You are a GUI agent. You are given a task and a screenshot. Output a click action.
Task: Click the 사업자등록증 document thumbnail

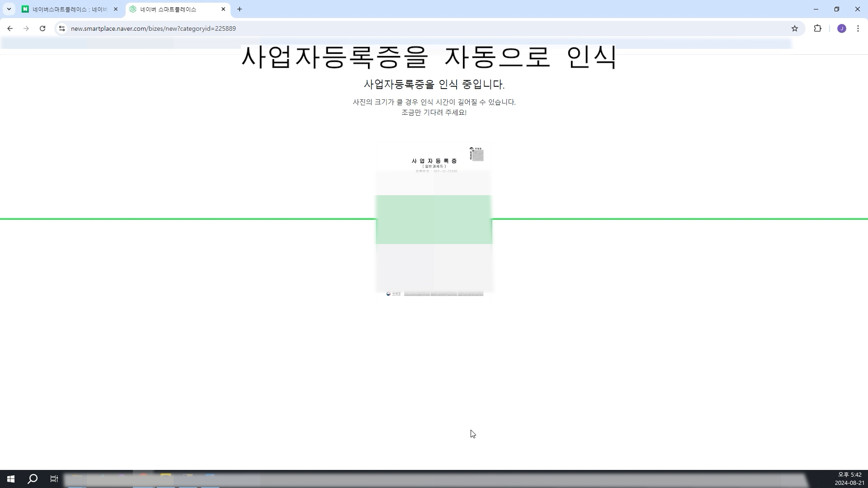point(434,221)
